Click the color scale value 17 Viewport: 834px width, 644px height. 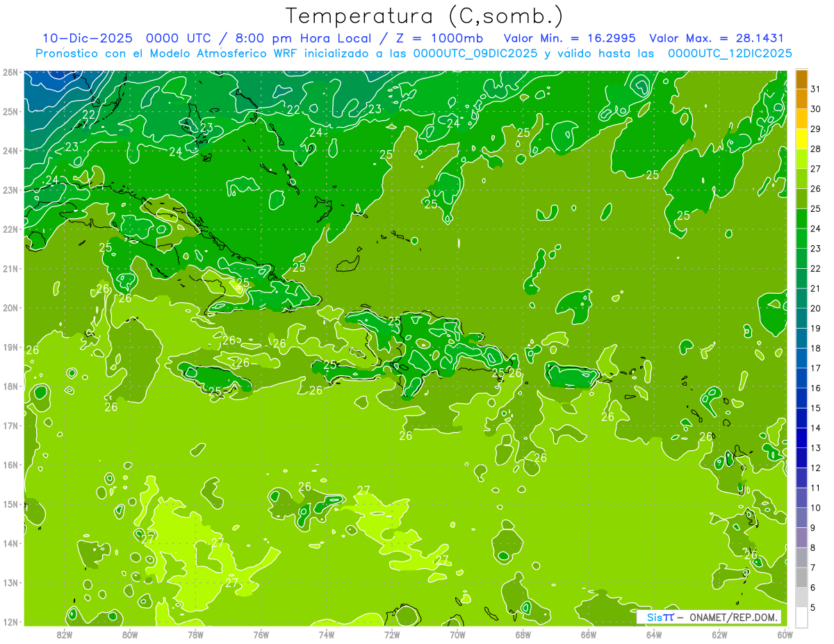tap(816, 368)
